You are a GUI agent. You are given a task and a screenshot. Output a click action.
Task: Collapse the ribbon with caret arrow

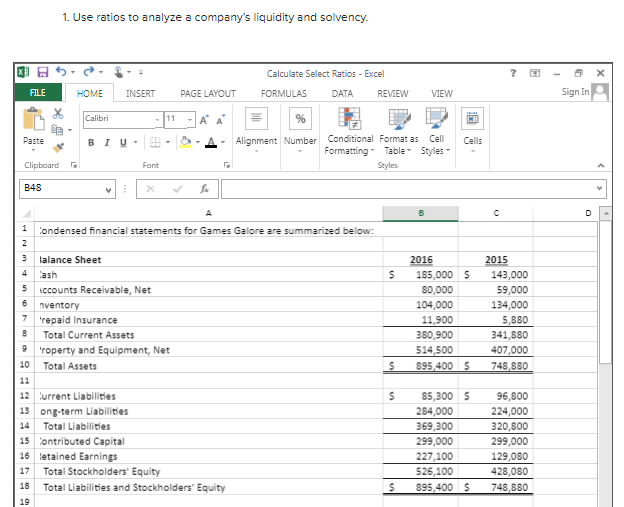tap(601, 165)
